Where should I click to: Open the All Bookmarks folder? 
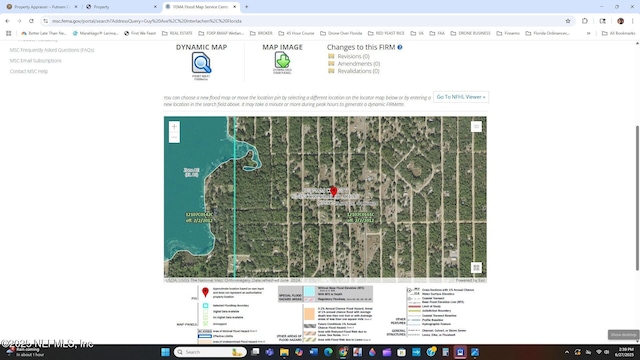click(618, 33)
